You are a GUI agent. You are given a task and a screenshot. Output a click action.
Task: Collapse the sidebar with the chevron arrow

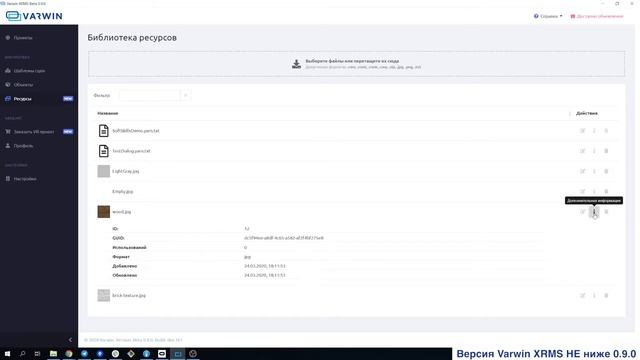pos(70,340)
